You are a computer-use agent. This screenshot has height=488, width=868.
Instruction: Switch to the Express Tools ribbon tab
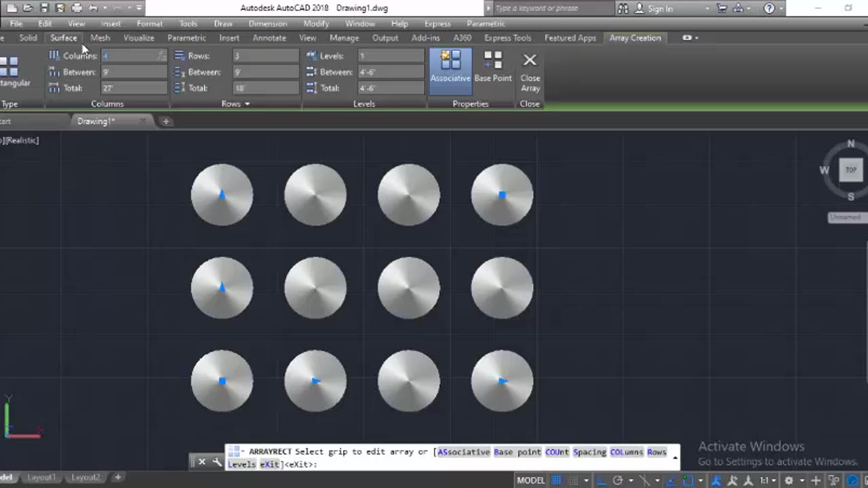[x=508, y=38]
